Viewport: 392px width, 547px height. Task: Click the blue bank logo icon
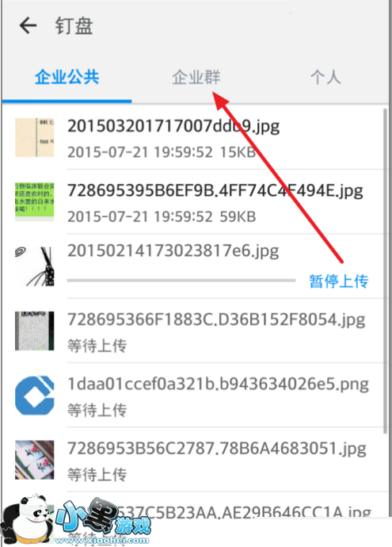click(35, 396)
